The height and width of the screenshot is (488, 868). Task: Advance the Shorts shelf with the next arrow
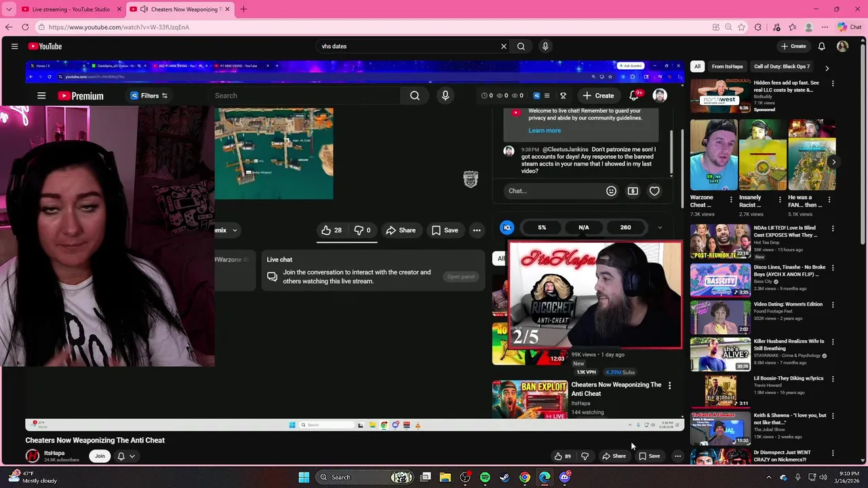pos(833,162)
